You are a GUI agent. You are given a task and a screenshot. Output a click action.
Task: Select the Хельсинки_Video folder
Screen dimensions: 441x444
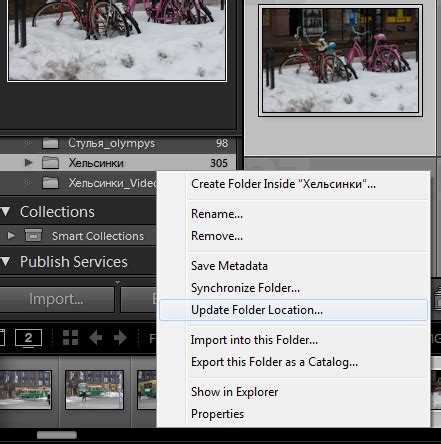tap(78, 183)
